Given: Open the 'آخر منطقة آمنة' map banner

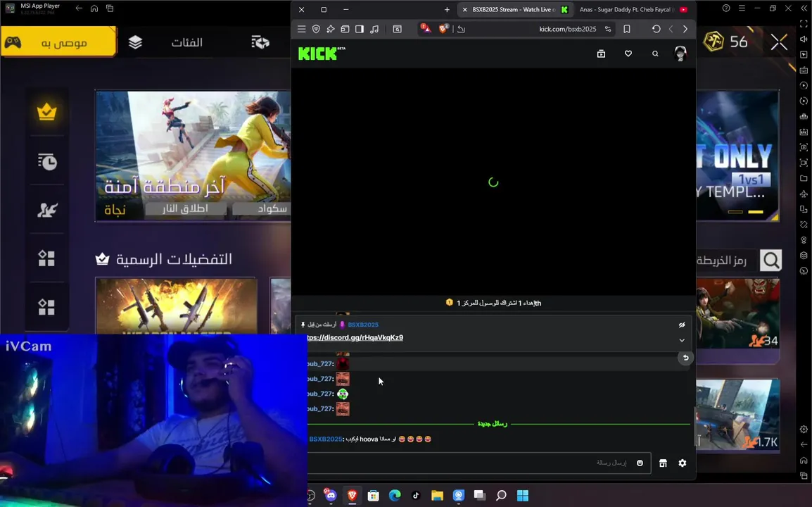Looking at the screenshot, I should (x=193, y=156).
